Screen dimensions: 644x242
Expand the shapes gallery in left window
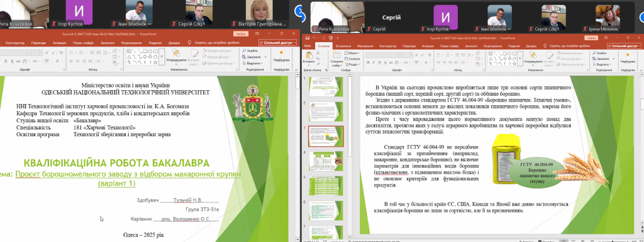point(162,56)
